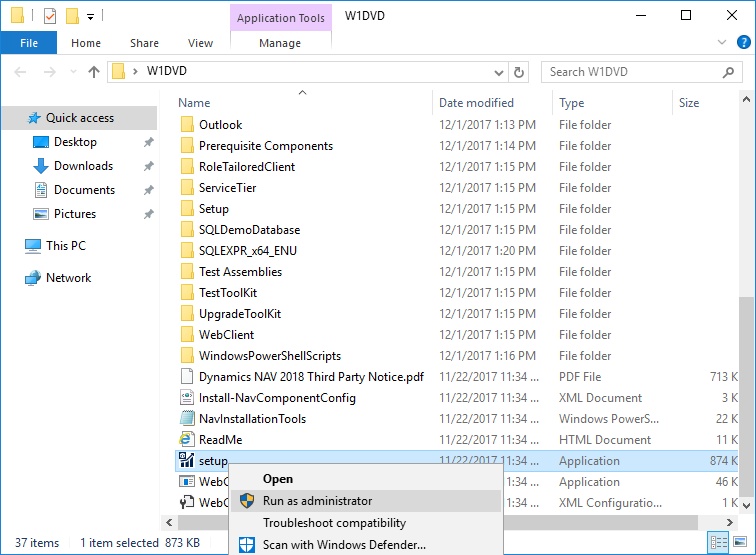
Task: Click the horizontal scrollbar right arrow
Action: [729, 522]
